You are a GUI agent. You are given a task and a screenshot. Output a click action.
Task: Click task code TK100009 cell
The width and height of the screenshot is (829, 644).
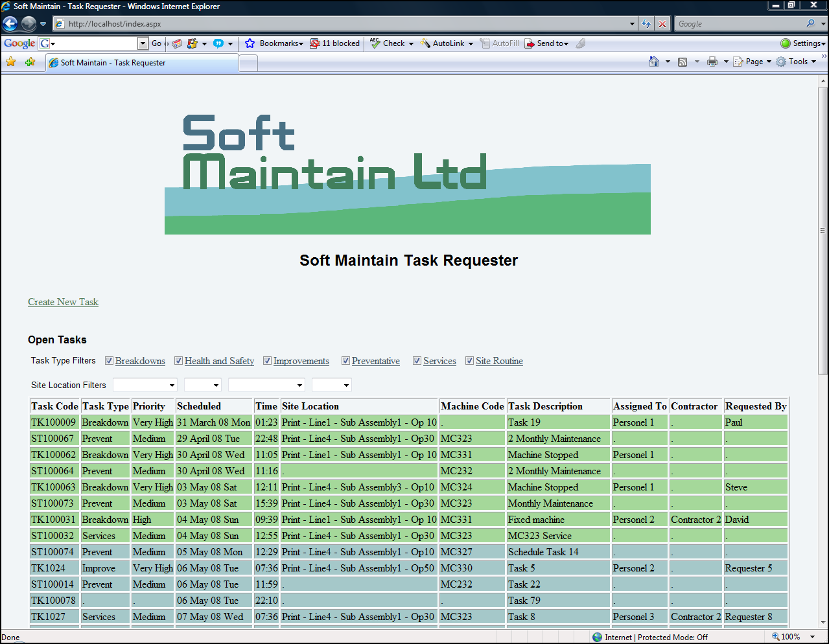point(54,422)
